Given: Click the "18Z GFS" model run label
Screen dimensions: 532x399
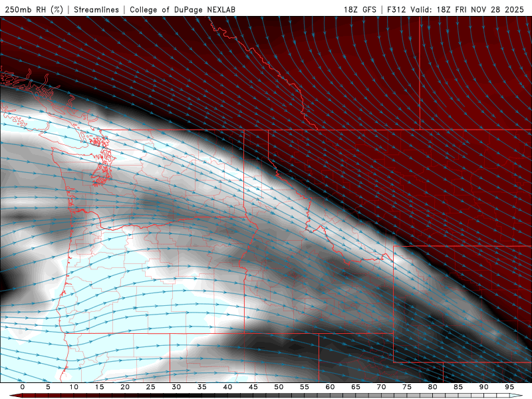Looking at the screenshot, I should coord(360,9).
